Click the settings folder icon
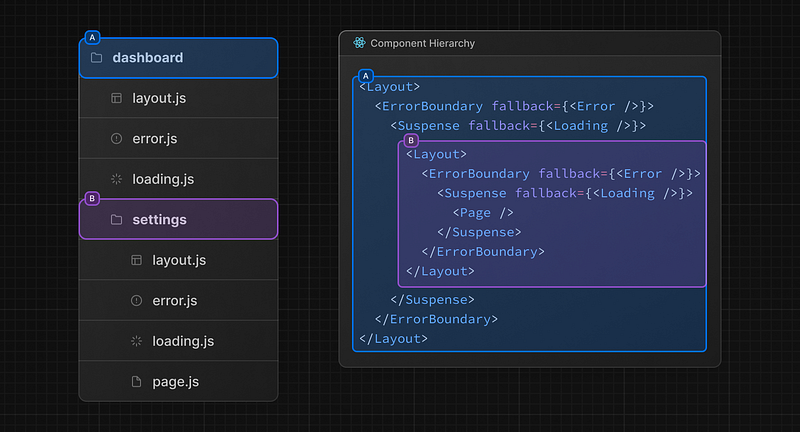The width and height of the screenshot is (800, 432). pos(116,219)
